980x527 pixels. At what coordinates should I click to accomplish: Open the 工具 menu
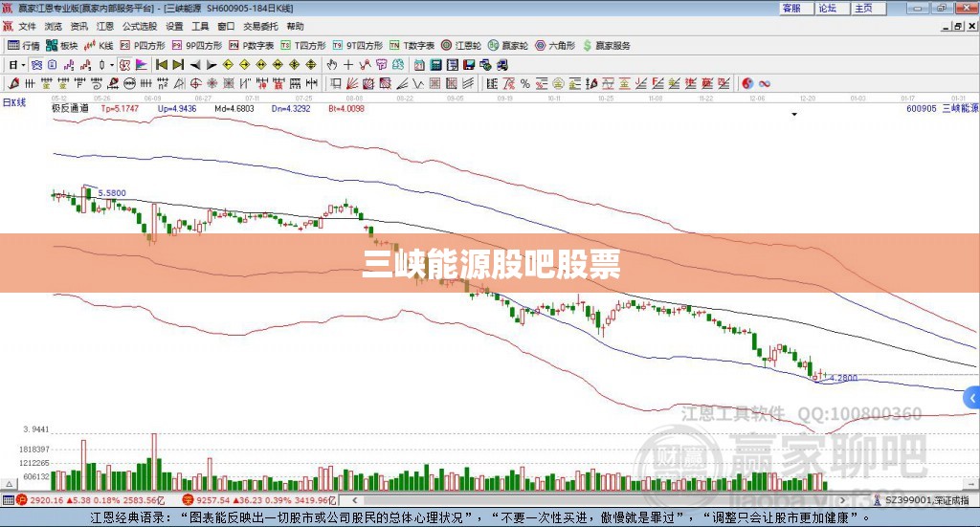(200, 26)
